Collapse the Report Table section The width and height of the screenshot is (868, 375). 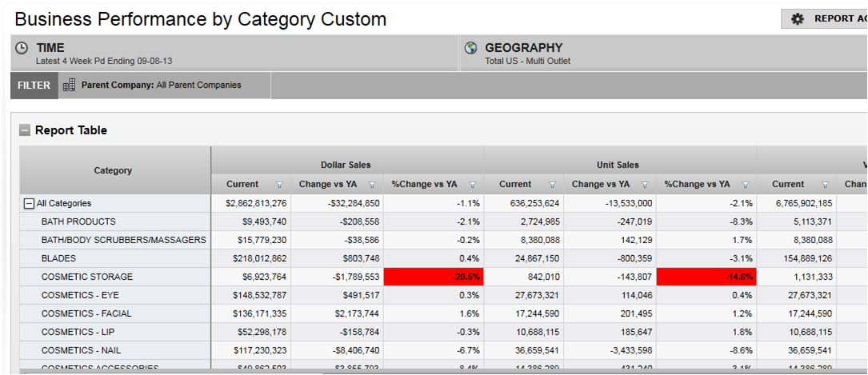coord(25,130)
